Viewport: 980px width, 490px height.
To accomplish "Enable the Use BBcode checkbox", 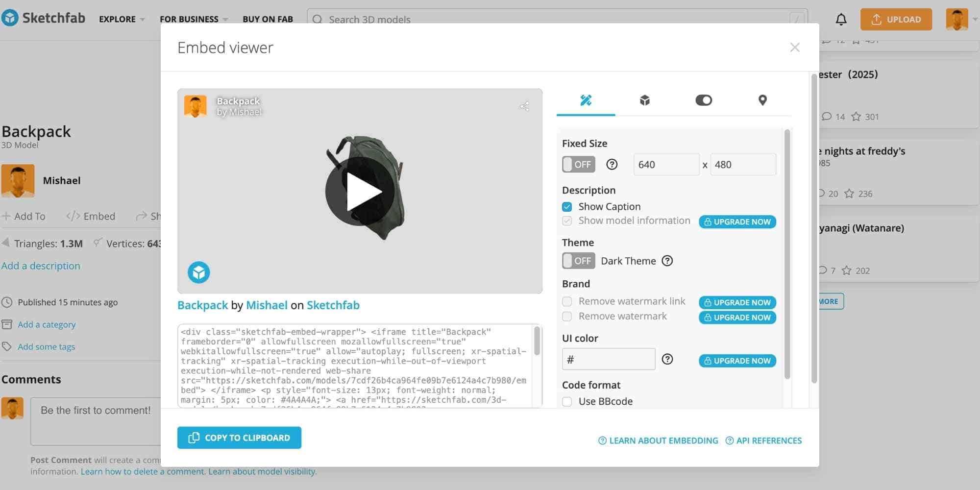I will (x=567, y=402).
